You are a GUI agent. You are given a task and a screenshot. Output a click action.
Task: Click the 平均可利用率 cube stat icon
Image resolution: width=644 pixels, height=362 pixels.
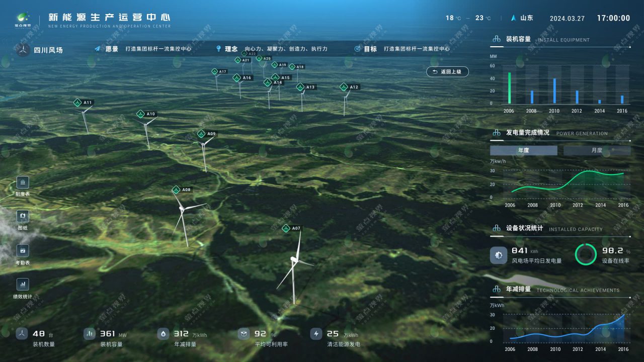[244, 333]
